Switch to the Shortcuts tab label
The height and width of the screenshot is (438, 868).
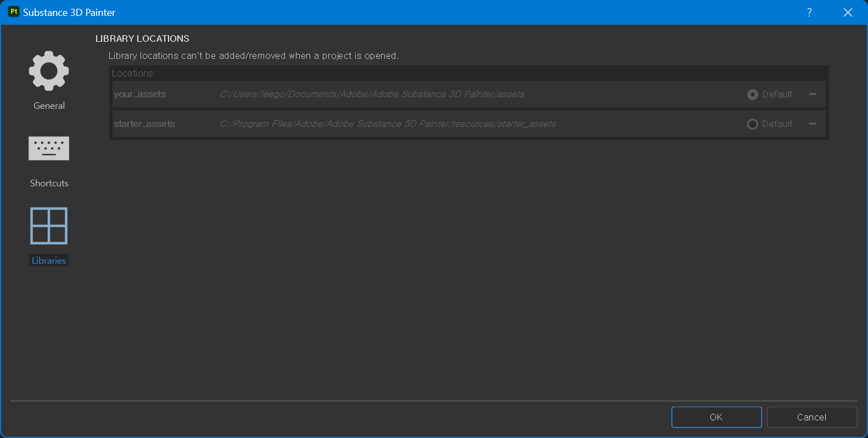coord(49,183)
